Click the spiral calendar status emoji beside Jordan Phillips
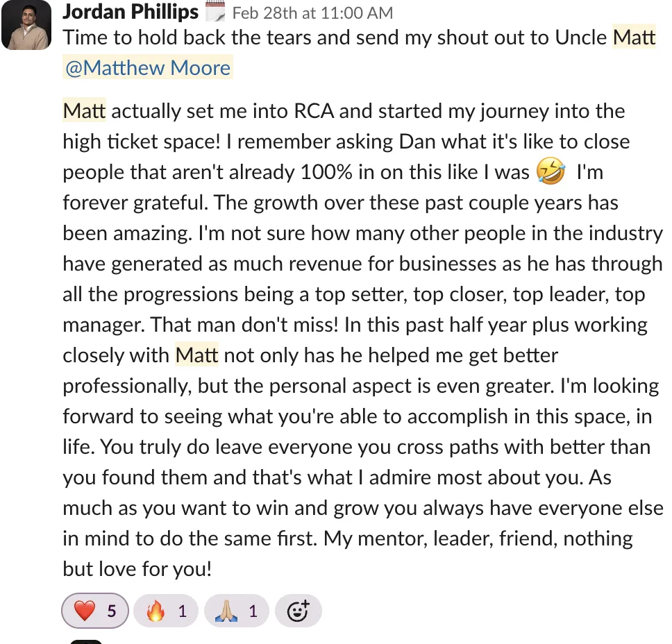Screen dimensions: 672x644 pos(215,12)
